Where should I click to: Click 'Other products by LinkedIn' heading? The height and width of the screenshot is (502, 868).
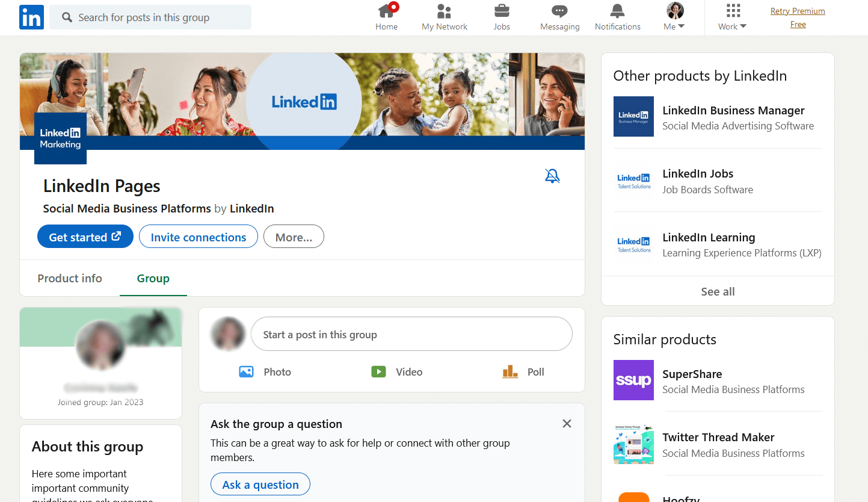700,76
